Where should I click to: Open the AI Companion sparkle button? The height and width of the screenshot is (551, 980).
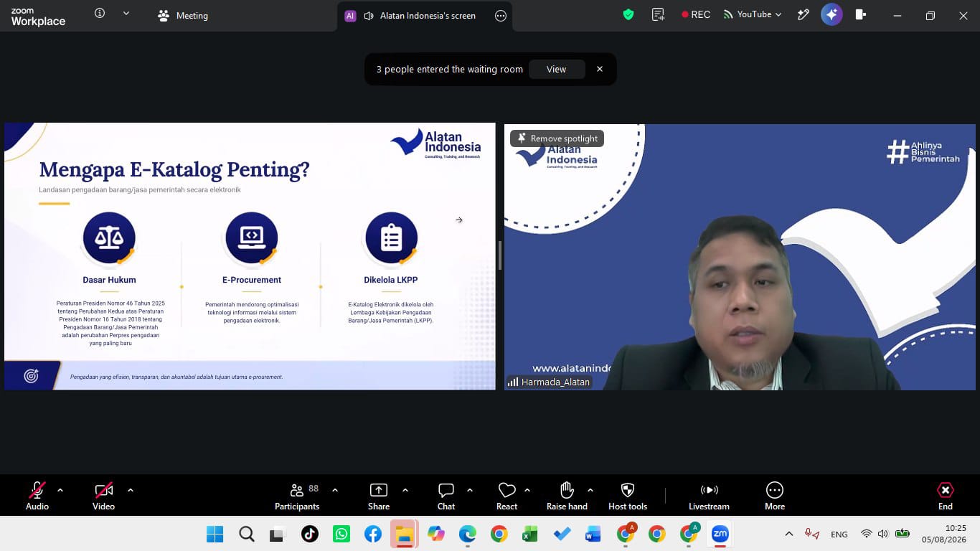coord(831,14)
